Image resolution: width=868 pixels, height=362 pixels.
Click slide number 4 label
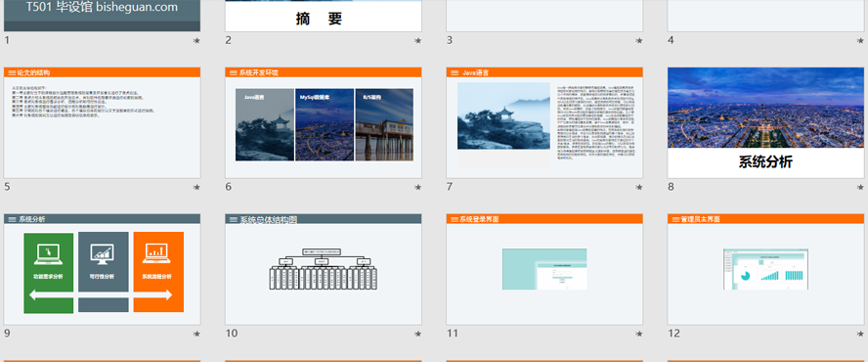pos(671,40)
